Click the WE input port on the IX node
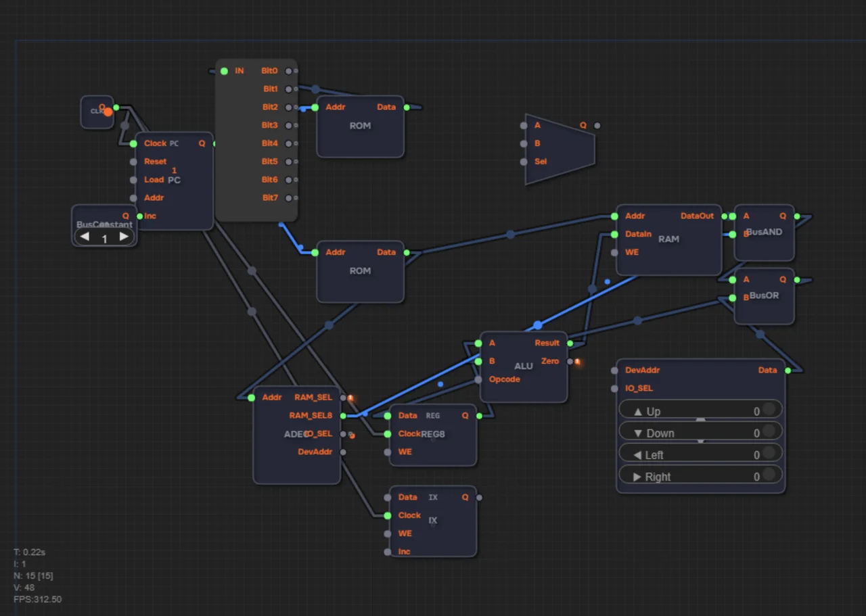866x616 pixels. pos(387,534)
